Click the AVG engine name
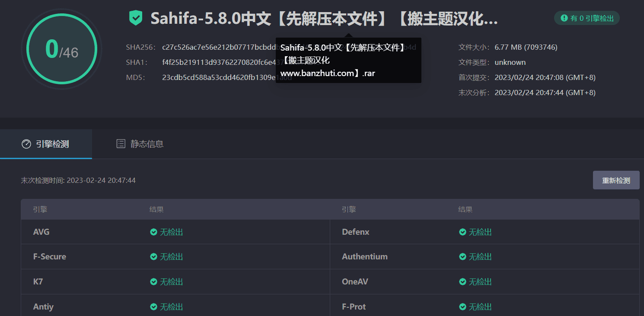Image resolution: width=644 pixels, height=316 pixels. (41, 232)
